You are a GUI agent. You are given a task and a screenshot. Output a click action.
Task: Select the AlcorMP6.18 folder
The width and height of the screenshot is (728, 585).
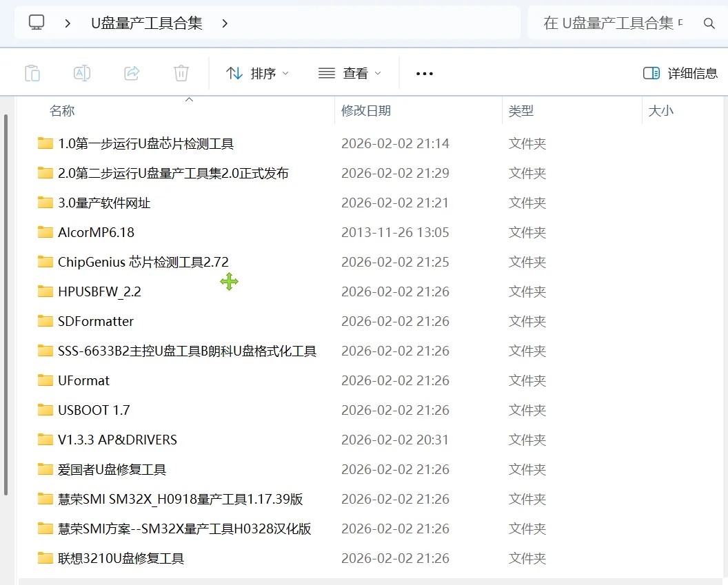(96, 232)
